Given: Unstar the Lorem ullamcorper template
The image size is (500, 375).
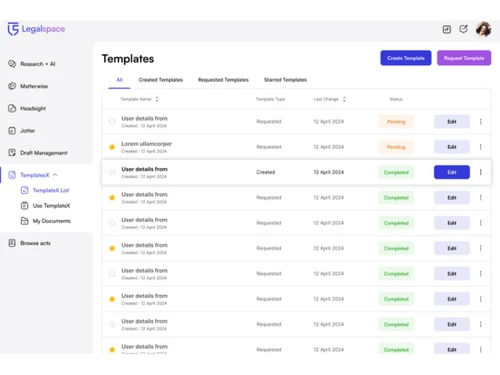Looking at the screenshot, I should tap(112, 147).
